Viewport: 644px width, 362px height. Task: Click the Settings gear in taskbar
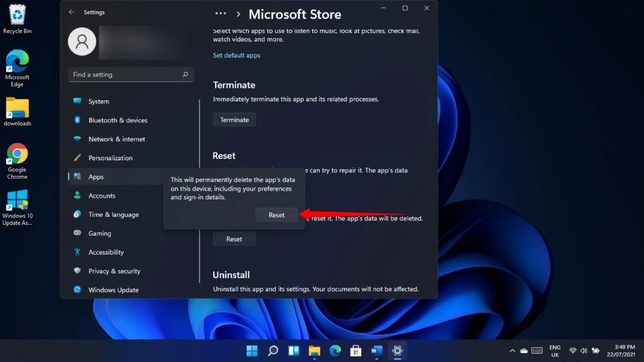click(398, 351)
